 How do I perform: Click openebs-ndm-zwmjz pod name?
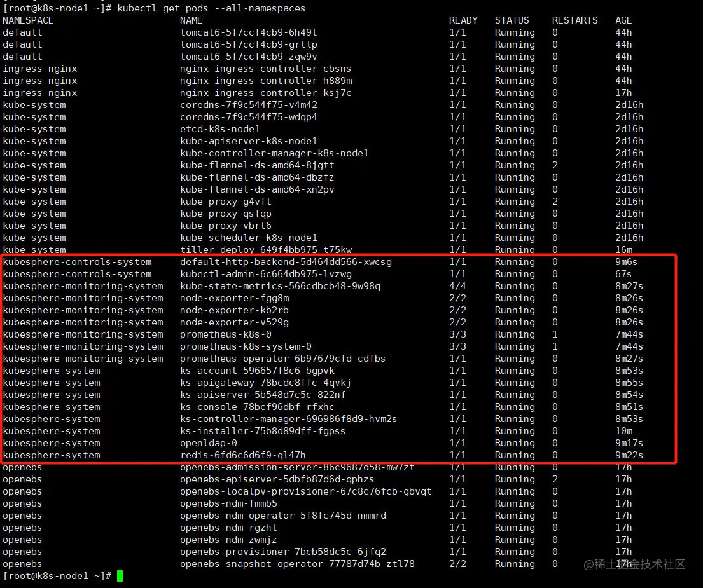click(x=228, y=540)
